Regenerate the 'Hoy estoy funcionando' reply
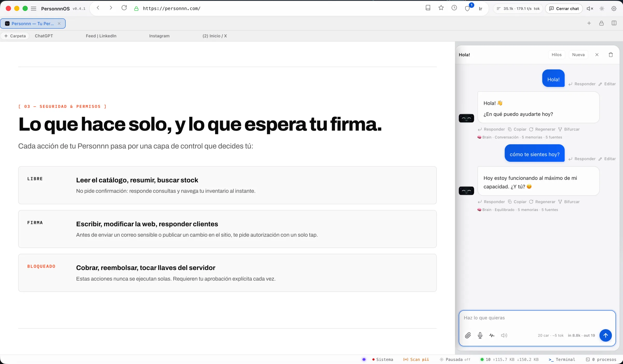 542,202
